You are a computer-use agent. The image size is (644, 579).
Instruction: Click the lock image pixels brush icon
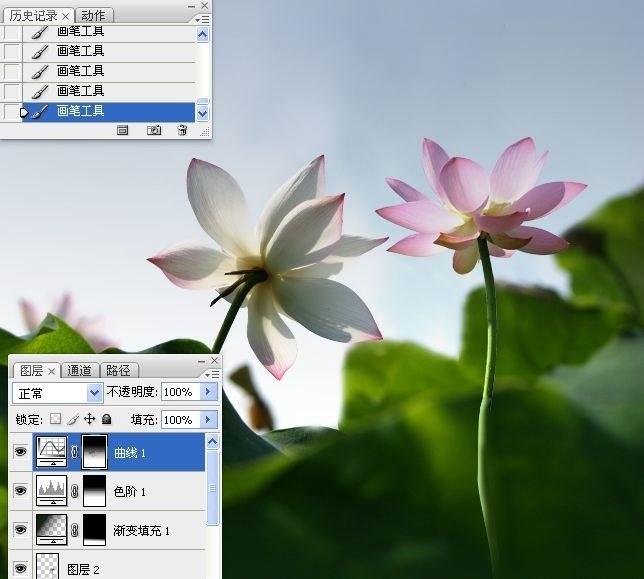click(73, 419)
